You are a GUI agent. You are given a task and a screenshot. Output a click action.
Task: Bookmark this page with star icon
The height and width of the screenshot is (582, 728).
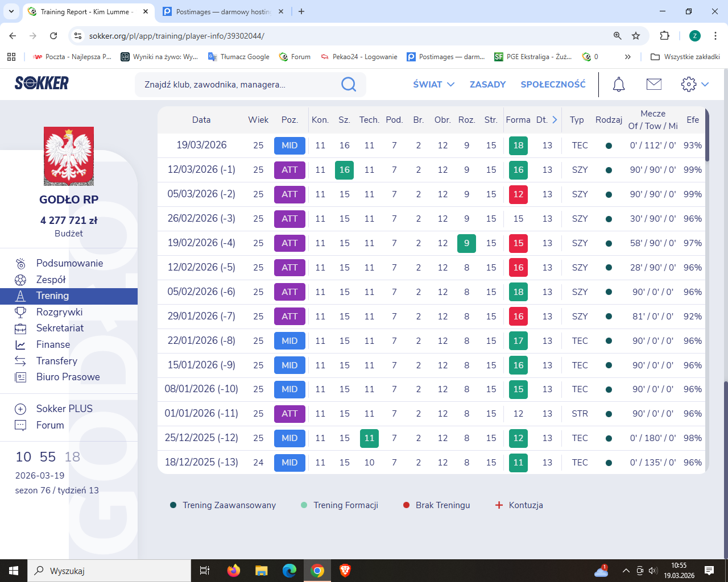tap(636, 36)
